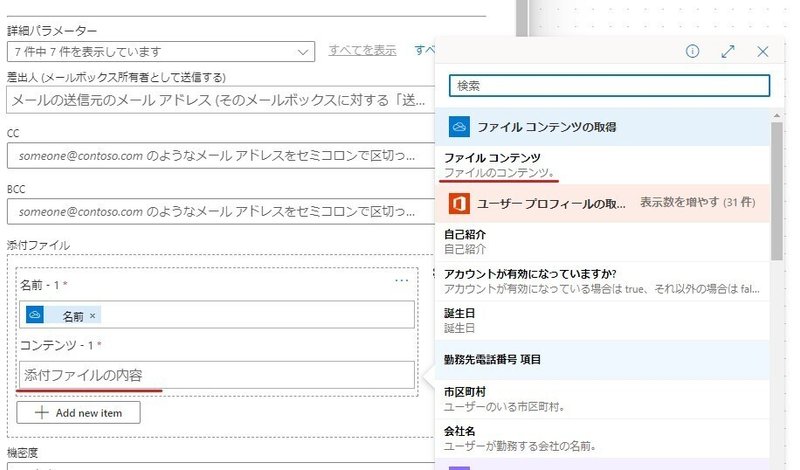
Task: Choose 誕生日 from the dynamic content list
Action: point(602,320)
